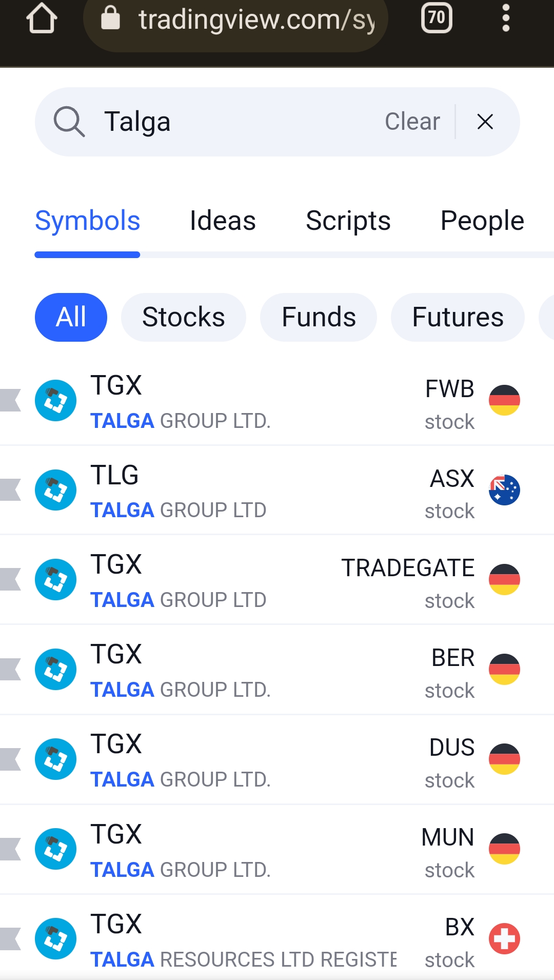Switch to the Ideas tab
Image resolution: width=554 pixels, height=980 pixels.
(x=223, y=221)
